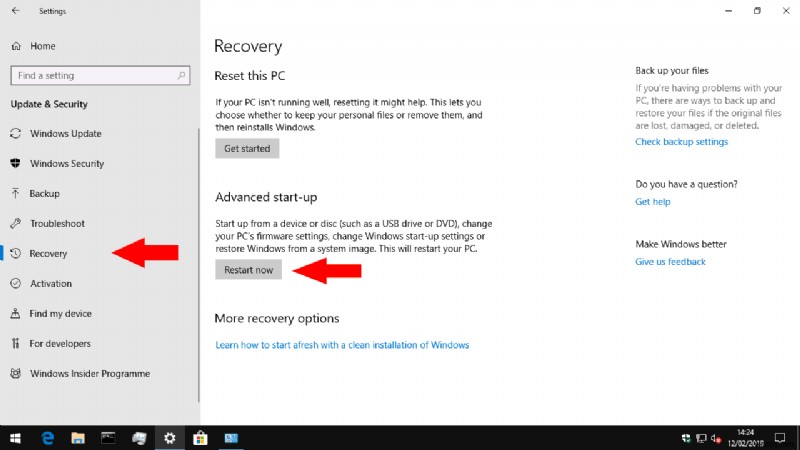Click the Windows Security tray icon
This screenshot has height=450, width=800.
pyautogui.click(x=686, y=439)
